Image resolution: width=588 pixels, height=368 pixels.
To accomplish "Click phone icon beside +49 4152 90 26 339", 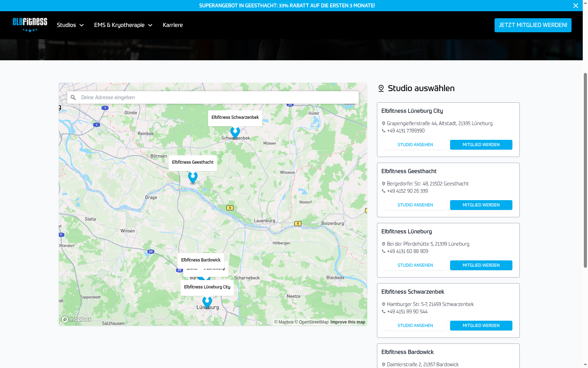I will [x=384, y=191].
